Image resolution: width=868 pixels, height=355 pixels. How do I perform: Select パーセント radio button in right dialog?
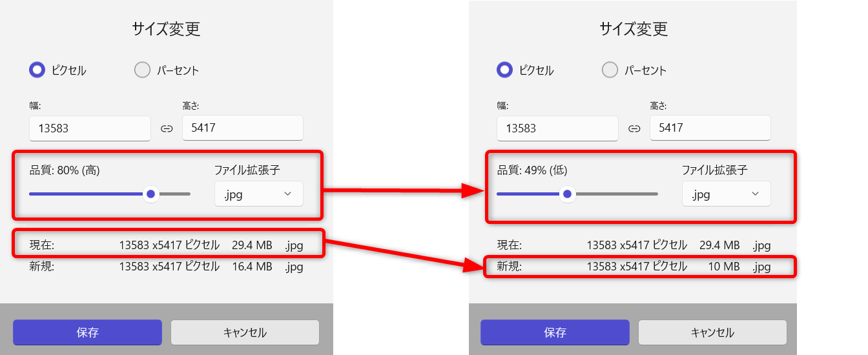click(610, 70)
